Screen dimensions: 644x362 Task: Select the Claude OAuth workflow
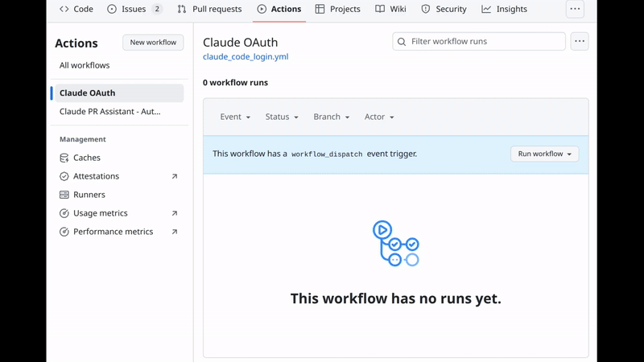pos(119,93)
